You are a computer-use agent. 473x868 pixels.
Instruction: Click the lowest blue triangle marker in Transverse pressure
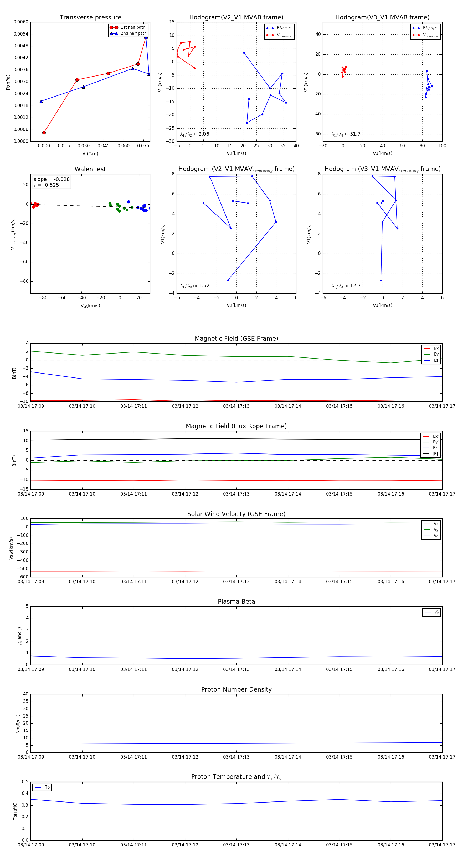41,102
